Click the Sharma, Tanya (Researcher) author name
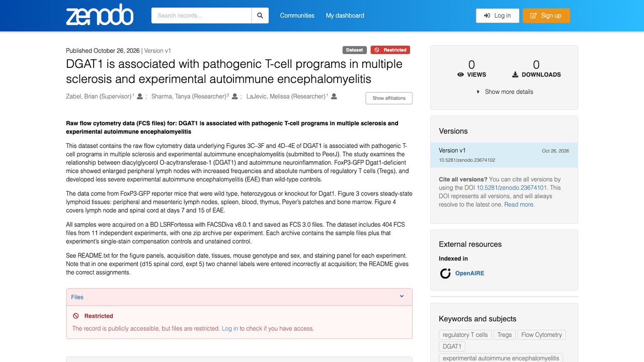Viewport: 644px width, 362px height. [x=189, y=97]
